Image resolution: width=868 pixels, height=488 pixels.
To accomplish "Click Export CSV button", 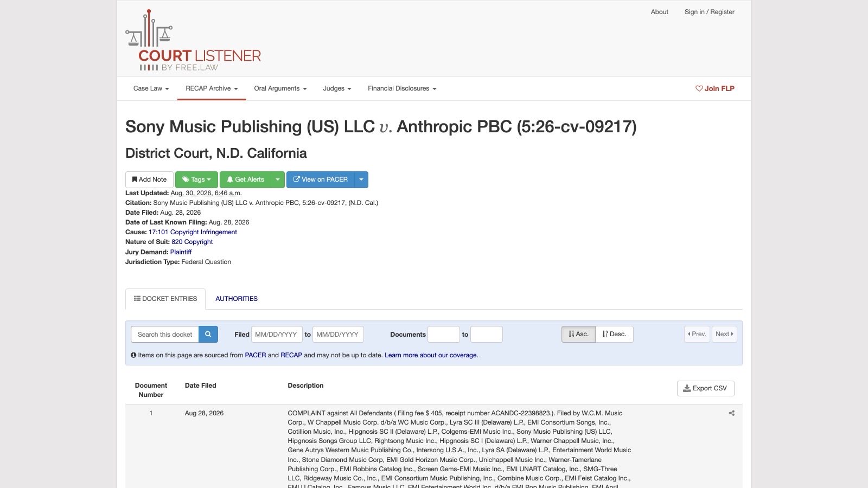I will [x=705, y=388].
